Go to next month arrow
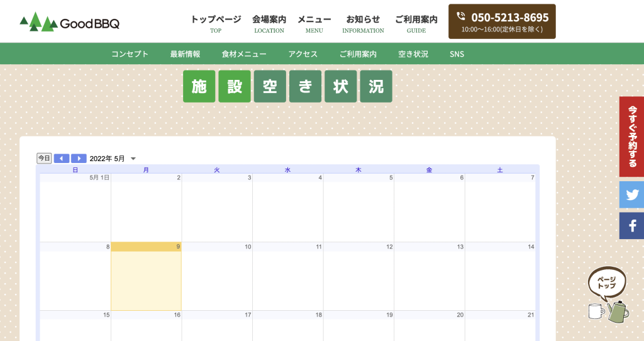This screenshot has height=341, width=644. [x=79, y=159]
